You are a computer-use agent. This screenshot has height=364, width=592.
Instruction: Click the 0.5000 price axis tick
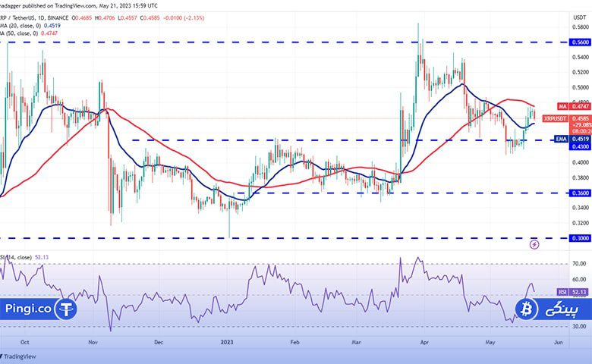pos(581,87)
